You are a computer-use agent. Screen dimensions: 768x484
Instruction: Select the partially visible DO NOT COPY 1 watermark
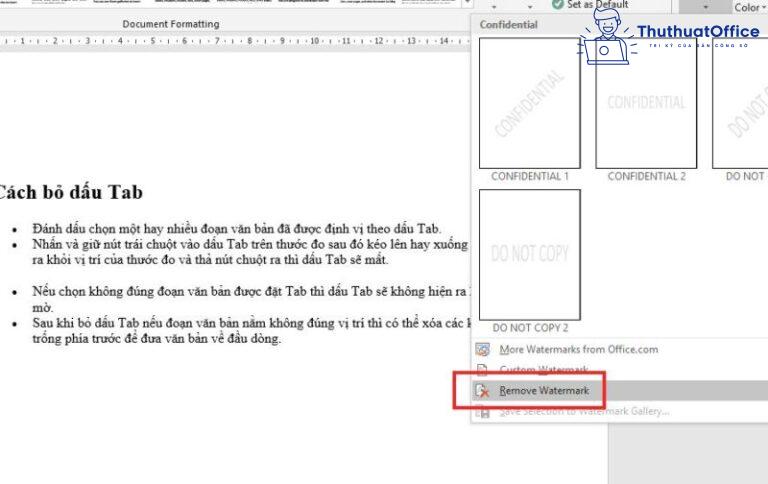click(x=740, y=103)
